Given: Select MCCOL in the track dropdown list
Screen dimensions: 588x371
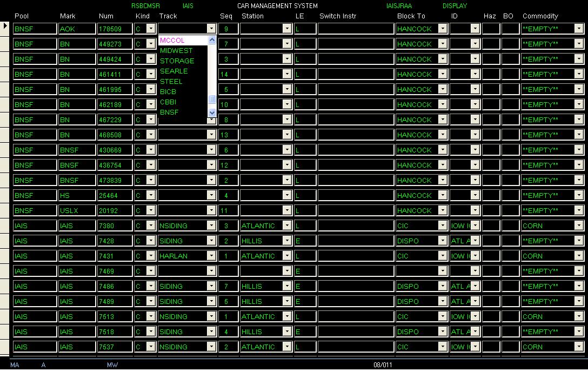Looking at the screenshot, I should tap(183, 40).
